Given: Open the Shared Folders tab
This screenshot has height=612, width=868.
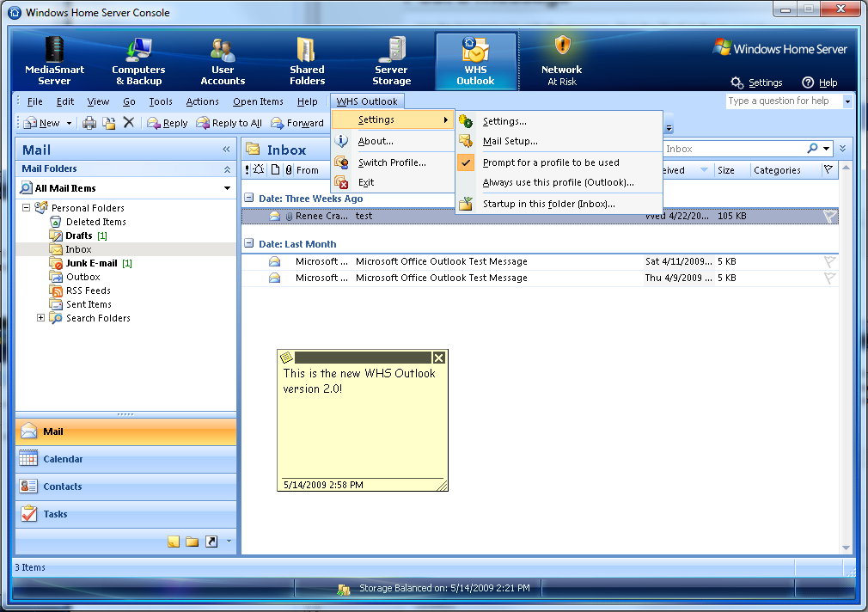Looking at the screenshot, I should (307, 62).
